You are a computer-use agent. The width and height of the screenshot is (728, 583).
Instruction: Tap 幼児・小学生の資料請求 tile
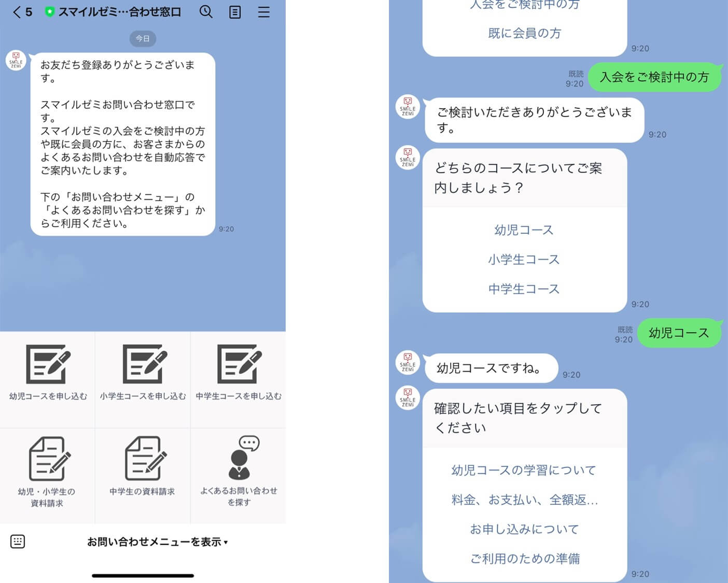point(48,476)
